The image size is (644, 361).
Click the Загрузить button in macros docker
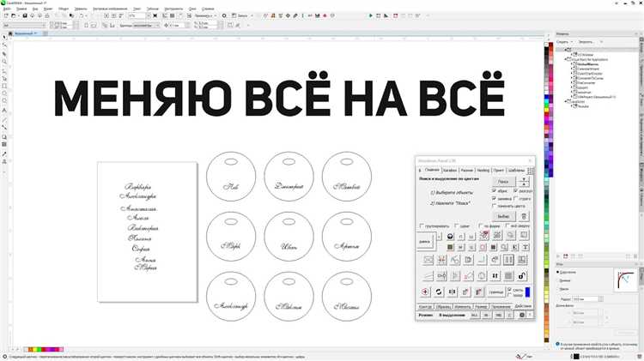point(586,42)
